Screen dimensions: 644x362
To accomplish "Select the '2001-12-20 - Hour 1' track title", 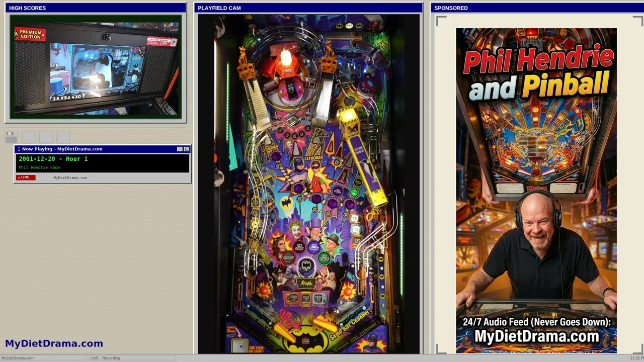I will [53, 159].
